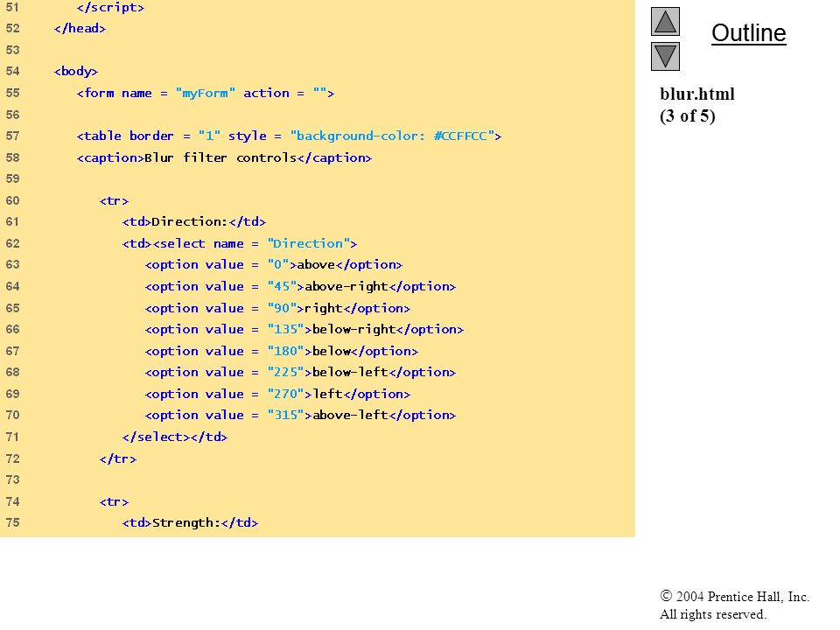The width and height of the screenshot is (840, 630).
Task: Click the option line reading below-left
Action: (300, 373)
